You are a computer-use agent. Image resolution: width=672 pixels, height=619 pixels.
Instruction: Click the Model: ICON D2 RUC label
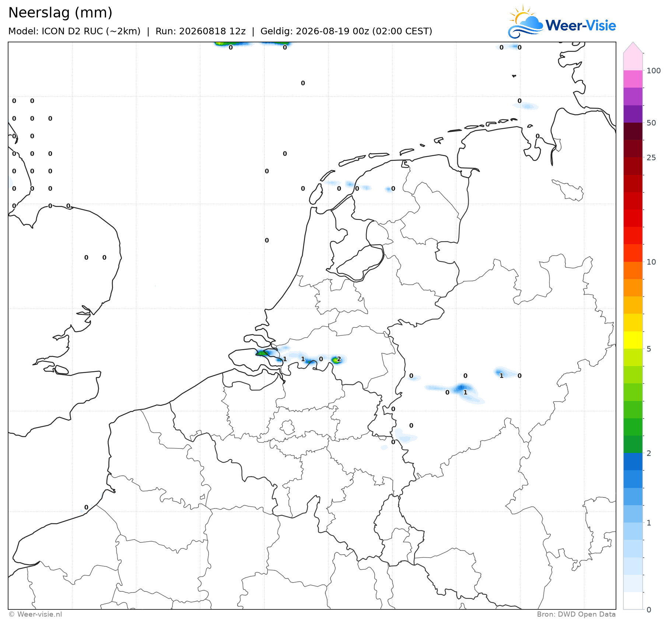[74, 31]
